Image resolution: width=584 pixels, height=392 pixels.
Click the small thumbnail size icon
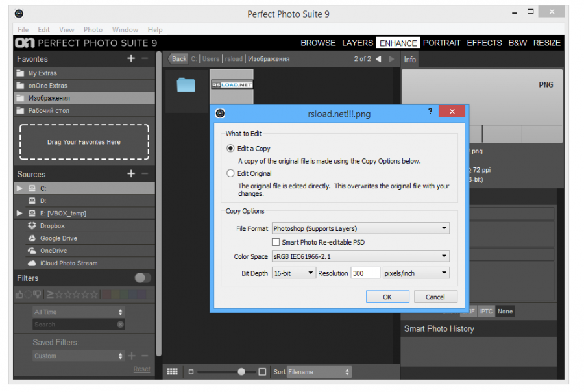191,372
